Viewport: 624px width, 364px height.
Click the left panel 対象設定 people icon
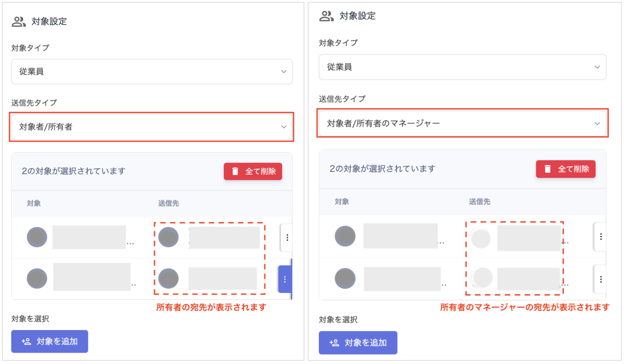[19, 21]
